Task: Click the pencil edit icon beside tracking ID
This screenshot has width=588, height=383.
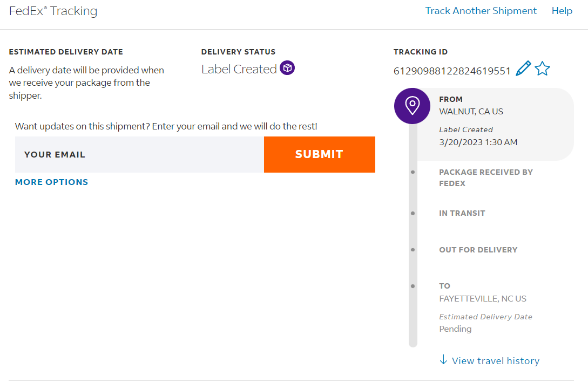Action: point(523,69)
